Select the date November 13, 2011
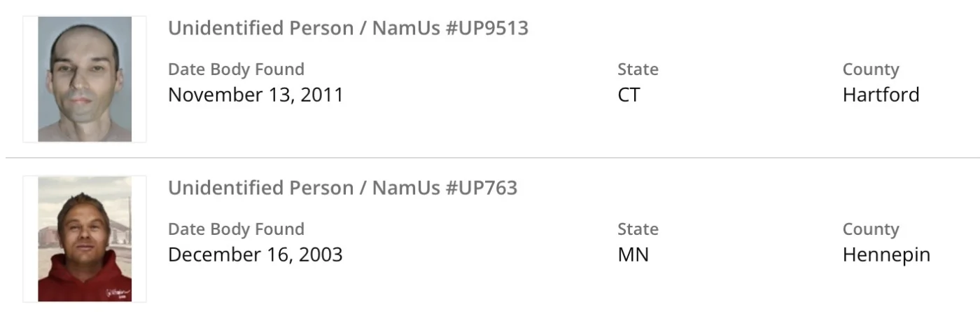Screen dimensions: 980x312 click(x=255, y=95)
